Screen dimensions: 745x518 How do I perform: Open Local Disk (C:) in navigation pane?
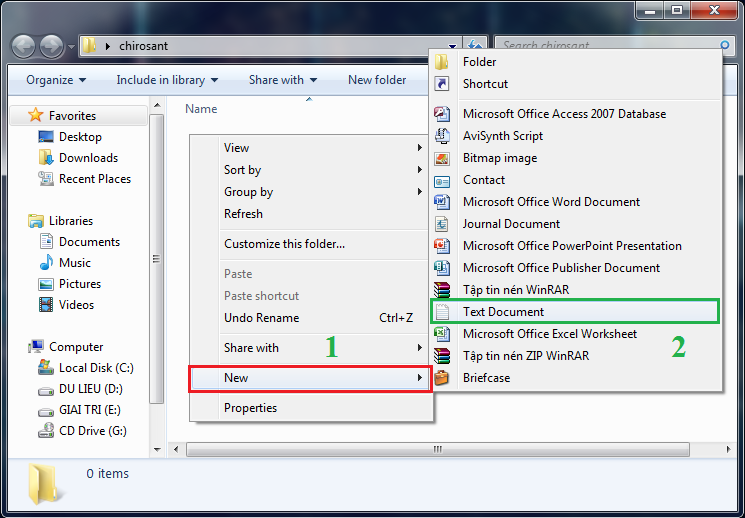[x=96, y=368]
